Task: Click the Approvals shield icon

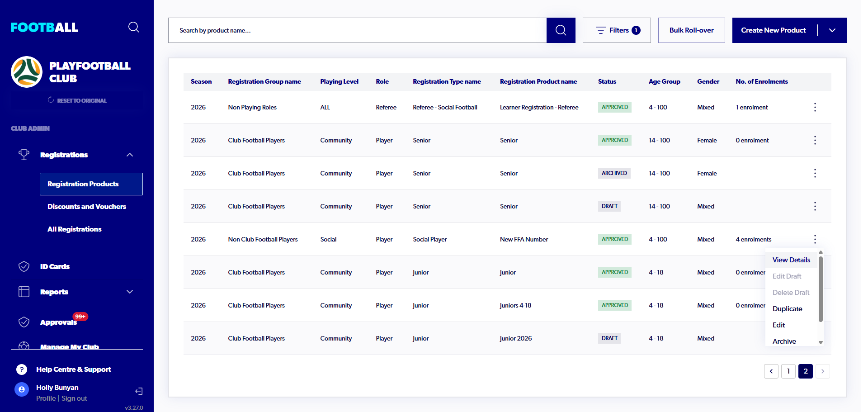Action: (24, 322)
